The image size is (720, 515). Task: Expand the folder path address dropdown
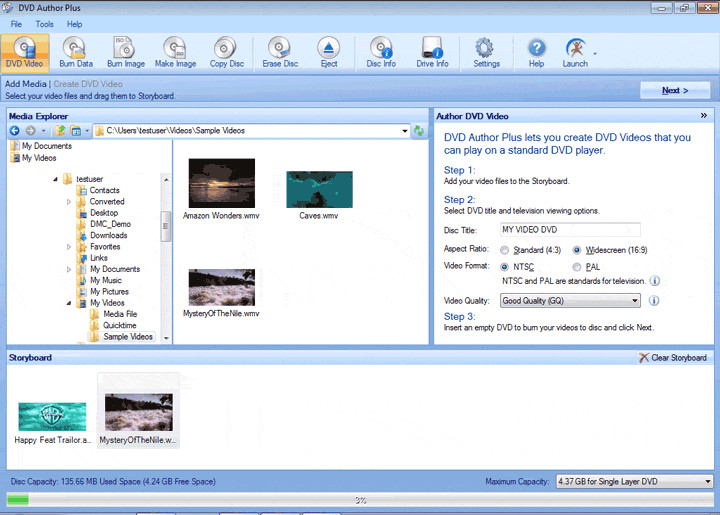404,131
